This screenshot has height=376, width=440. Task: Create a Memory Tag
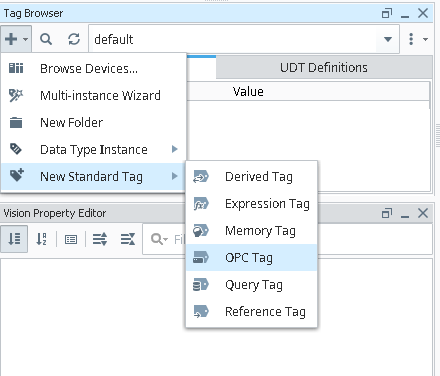click(x=252, y=231)
